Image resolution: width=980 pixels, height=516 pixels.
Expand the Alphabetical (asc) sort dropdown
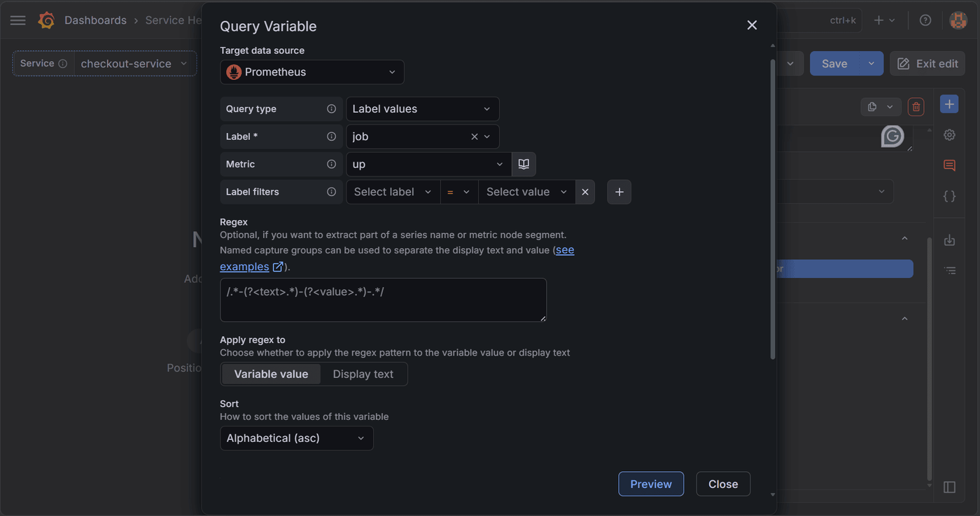[x=297, y=438]
